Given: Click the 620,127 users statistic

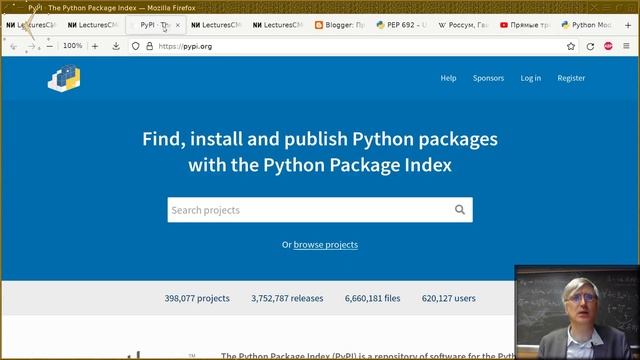Looking at the screenshot, I should (x=449, y=298).
